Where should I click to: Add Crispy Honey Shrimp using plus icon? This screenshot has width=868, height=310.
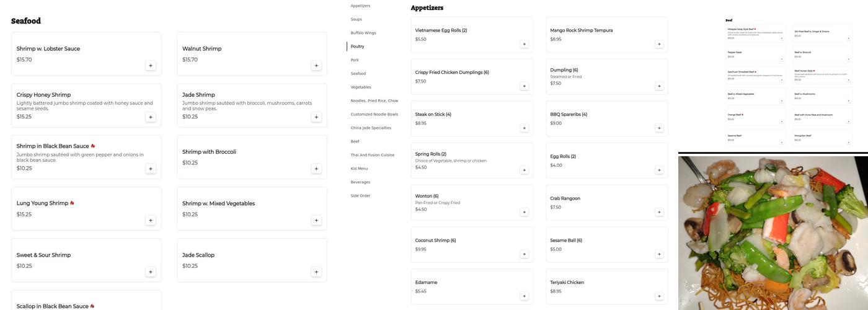pyautogui.click(x=151, y=117)
